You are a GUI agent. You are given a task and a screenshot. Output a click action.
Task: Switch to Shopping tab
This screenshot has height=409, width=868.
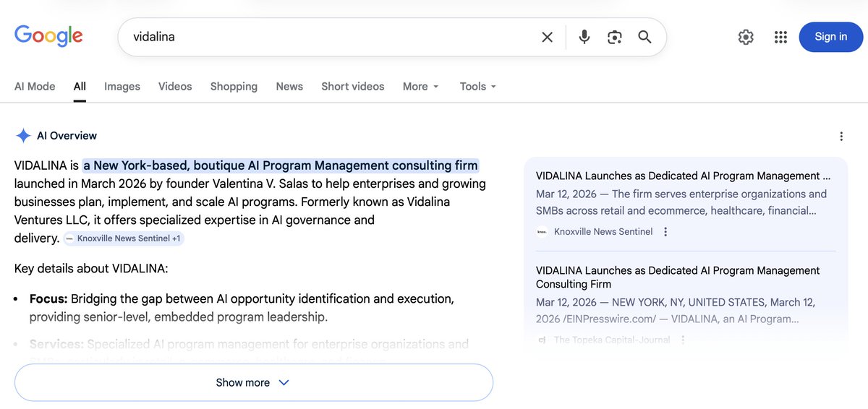coord(234,86)
